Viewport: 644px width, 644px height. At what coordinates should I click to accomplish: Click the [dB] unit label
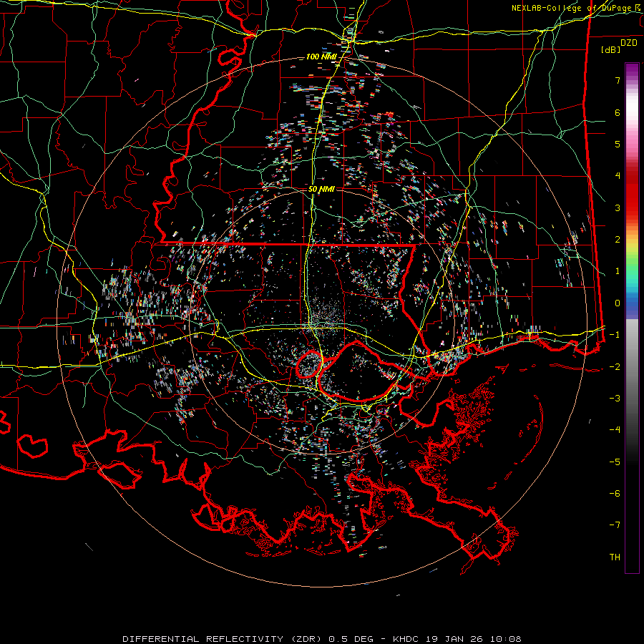(611, 49)
